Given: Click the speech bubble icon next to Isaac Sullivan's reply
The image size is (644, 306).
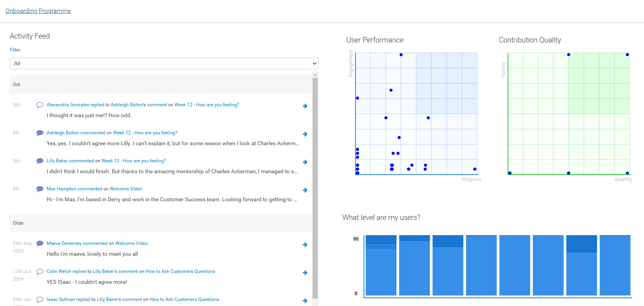Looking at the screenshot, I should (x=40, y=299).
